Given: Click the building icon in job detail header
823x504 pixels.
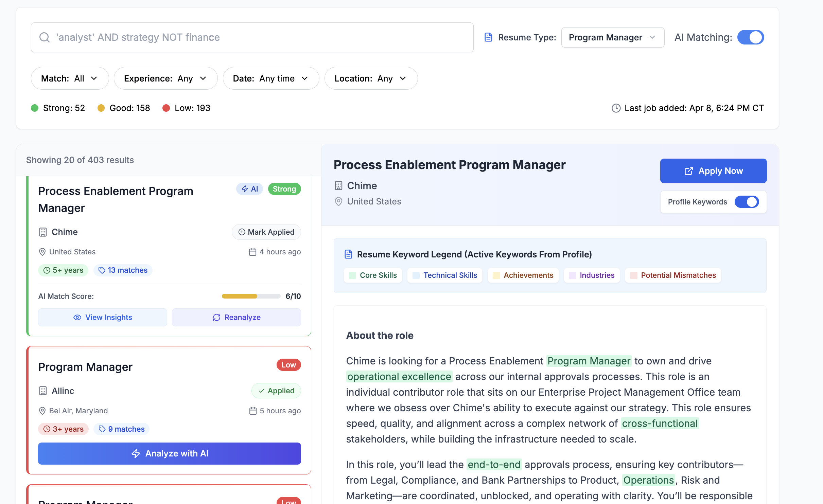Looking at the screenshot, I should tap(338, 186).
